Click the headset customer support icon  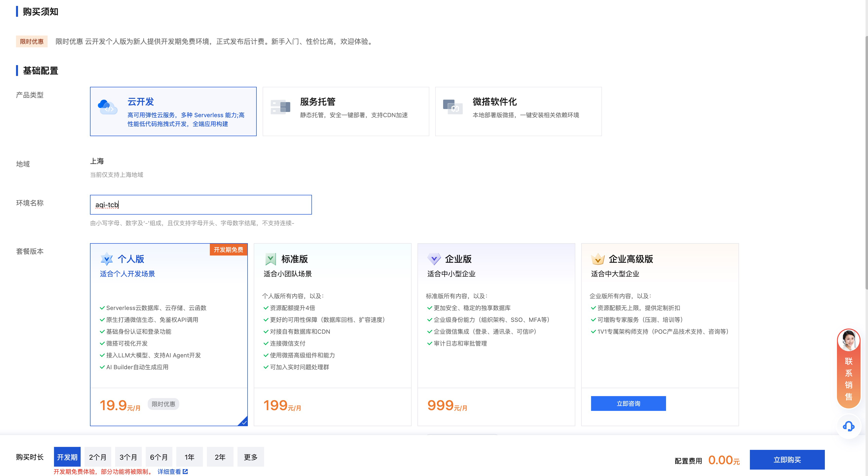[849, 426]
